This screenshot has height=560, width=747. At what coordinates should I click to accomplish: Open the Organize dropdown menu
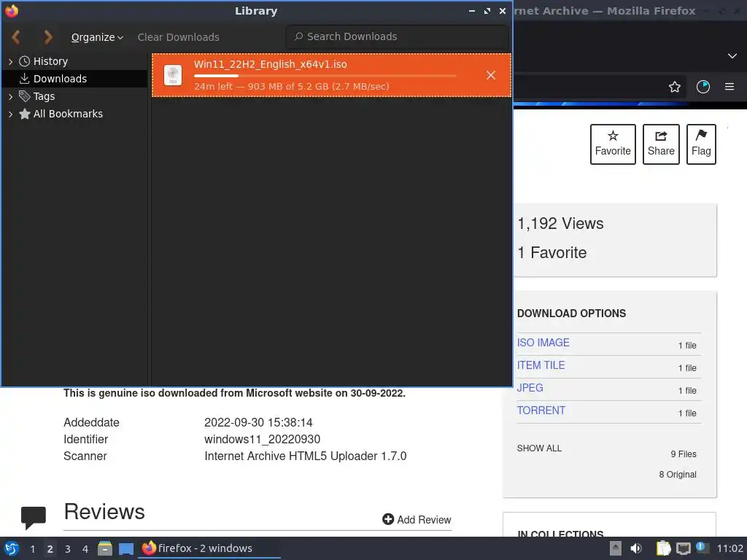97,37
